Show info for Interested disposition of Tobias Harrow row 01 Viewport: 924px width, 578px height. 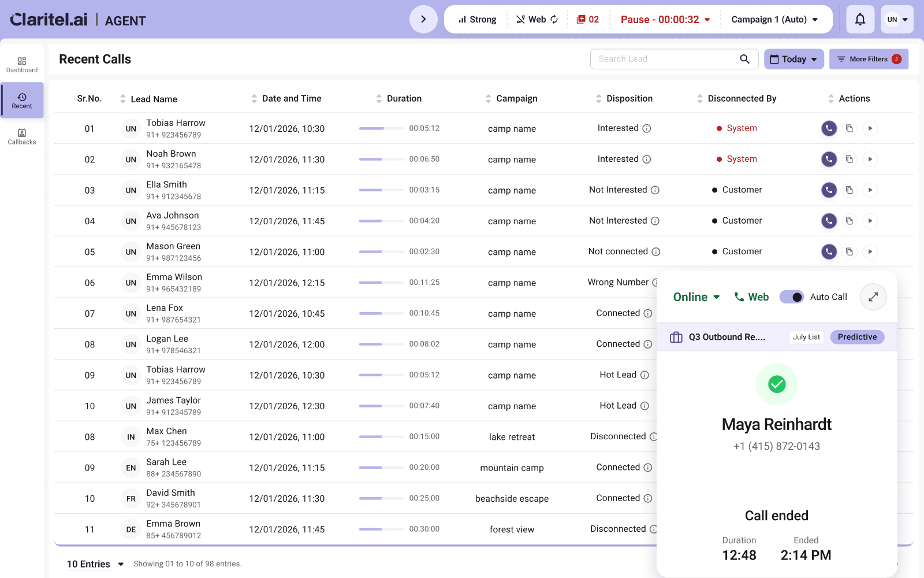pos(647,128)
